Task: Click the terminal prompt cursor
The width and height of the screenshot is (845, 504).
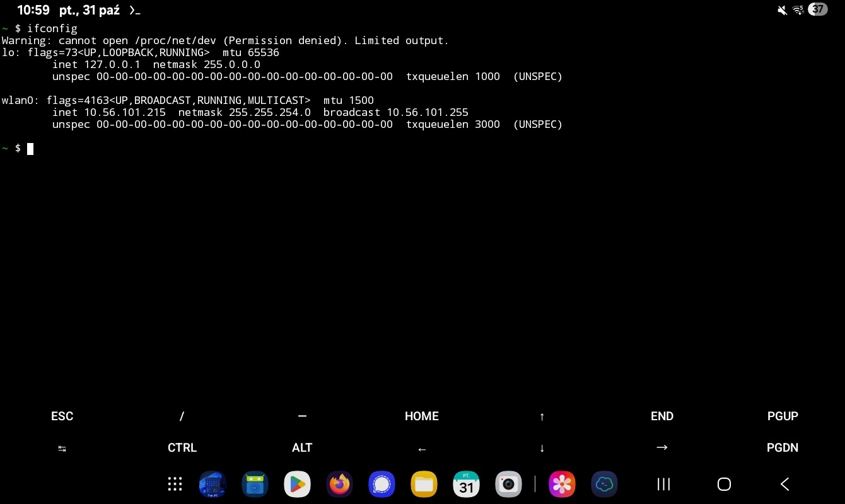Action: [30, 149]
